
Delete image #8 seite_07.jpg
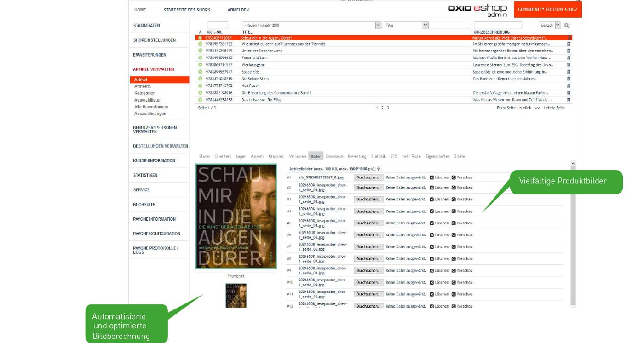[x=439, y=259]
